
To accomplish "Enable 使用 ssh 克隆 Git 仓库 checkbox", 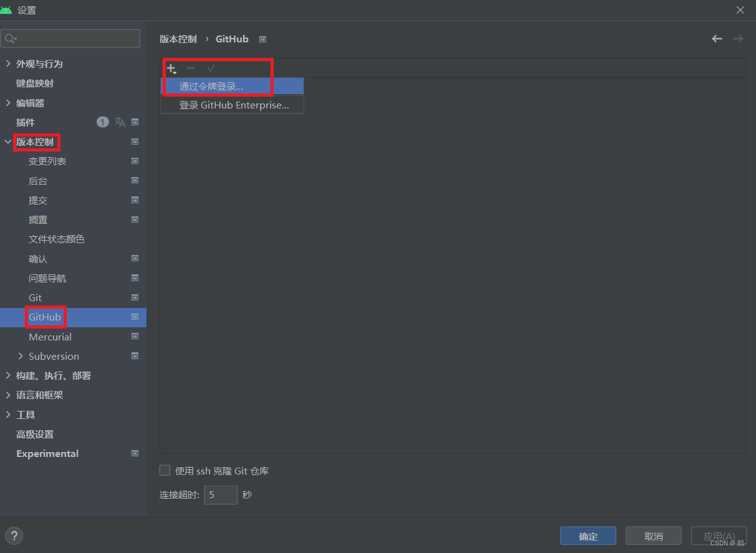I will (x=165, y=471).
